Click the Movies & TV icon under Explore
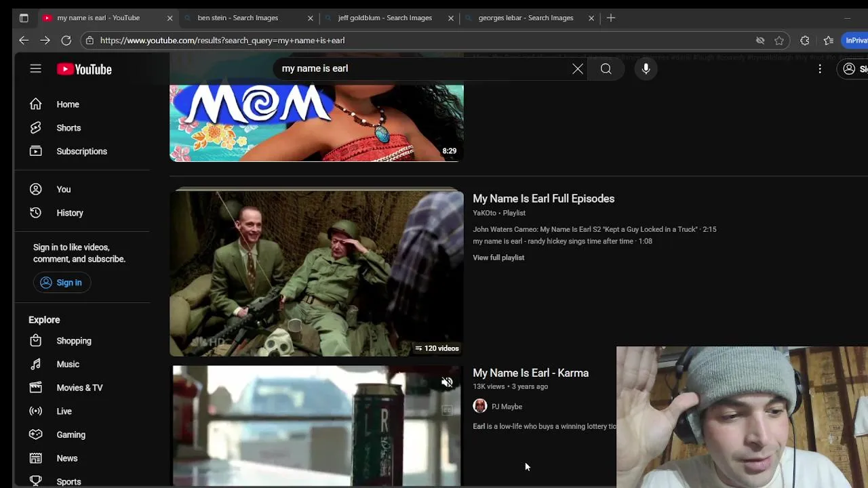Image resolution: width=868 pixels, height=488 pixels. click(x=36, y=388)
